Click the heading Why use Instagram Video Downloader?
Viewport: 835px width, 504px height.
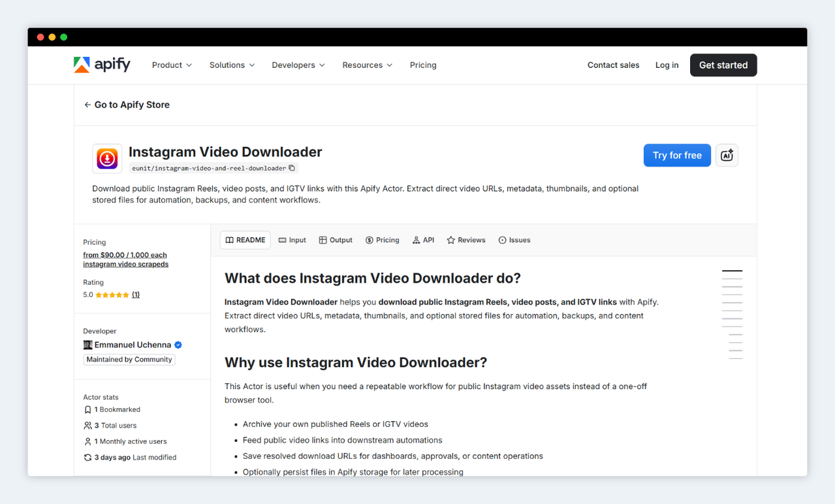356,362
